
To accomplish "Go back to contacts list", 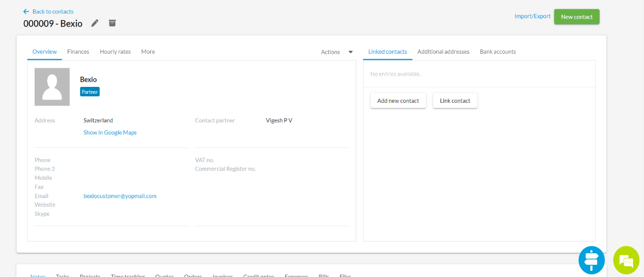I will click(49, 12).
